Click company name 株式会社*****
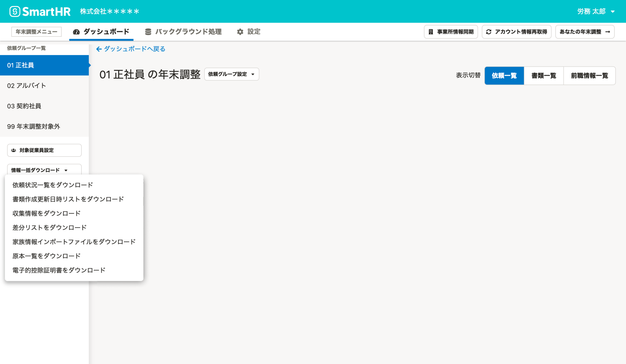 point(110,11)
